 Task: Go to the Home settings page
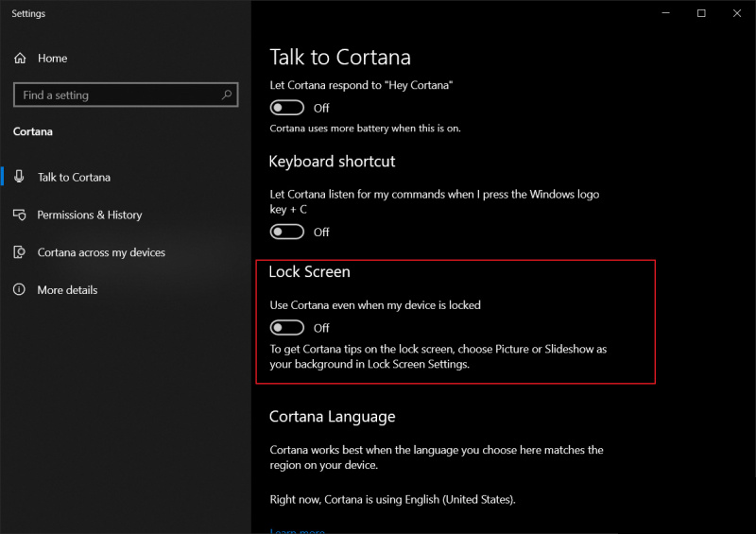point(52,59)
